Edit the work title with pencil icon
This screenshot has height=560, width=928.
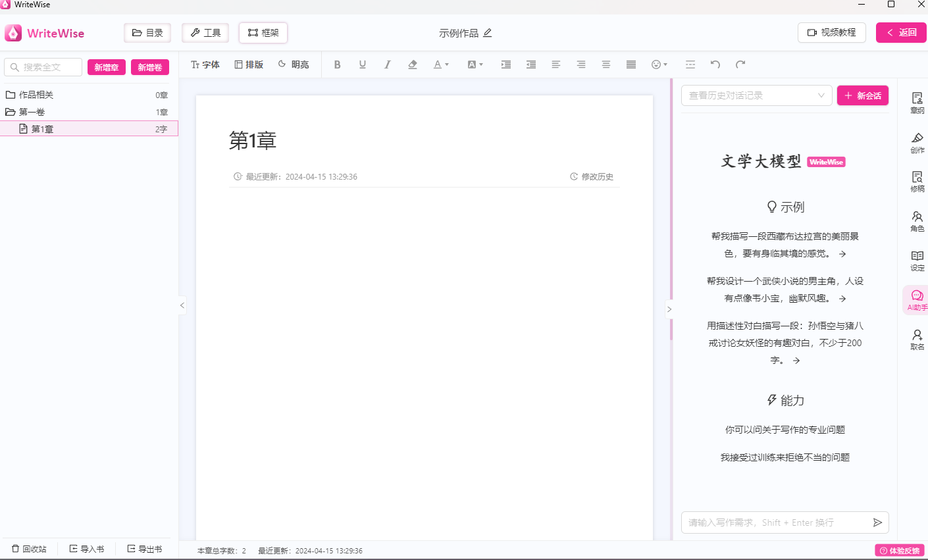488,33
